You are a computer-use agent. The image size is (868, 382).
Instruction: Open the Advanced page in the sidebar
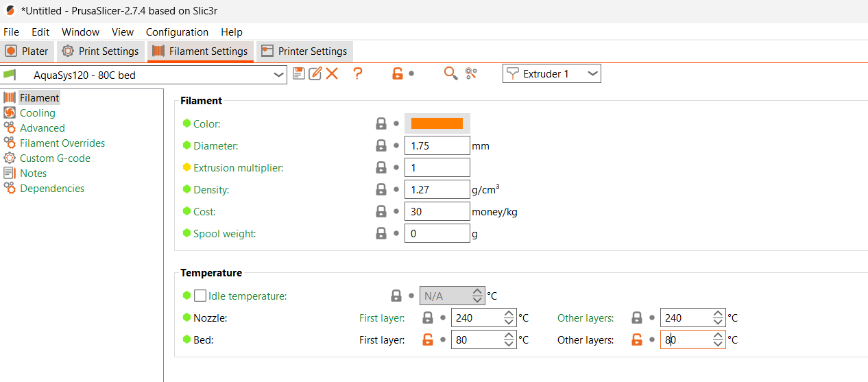pos(43,128)
